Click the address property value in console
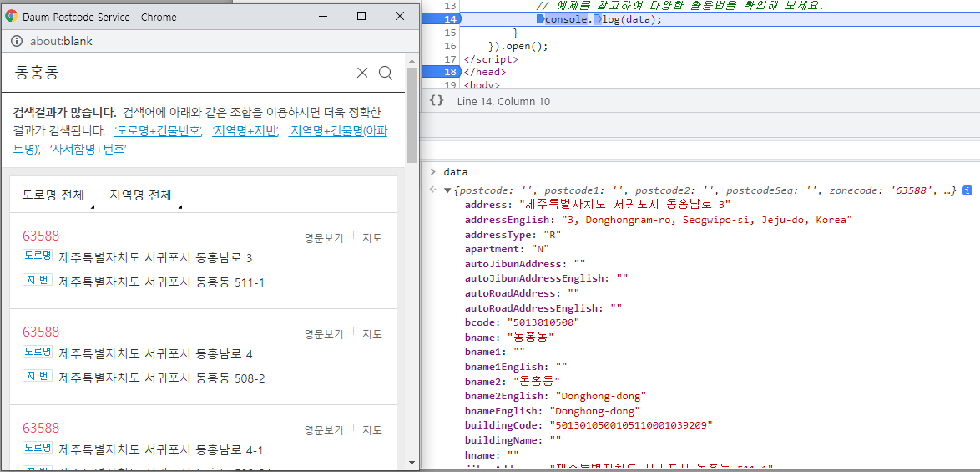 point(624,205)
